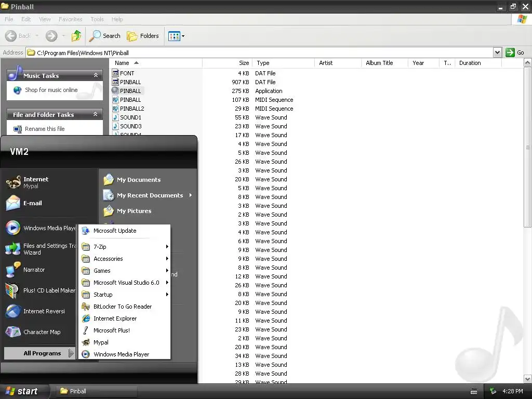Viewport: 532px width, 399px height.
Task: Select the PINBALL2 MIDI Sequence file
Action: pyautogui.click(x=128, y=109)
